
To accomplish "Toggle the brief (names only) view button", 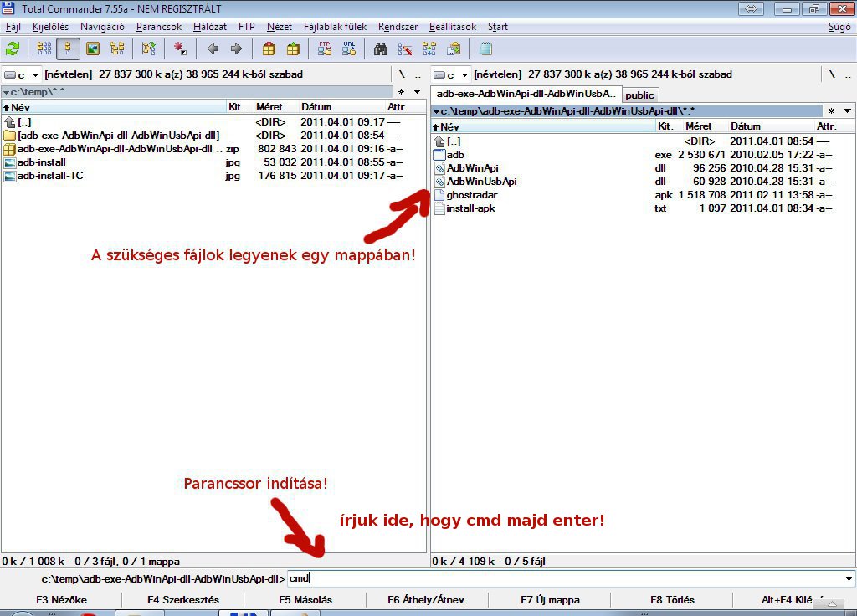I will point(44,49).
